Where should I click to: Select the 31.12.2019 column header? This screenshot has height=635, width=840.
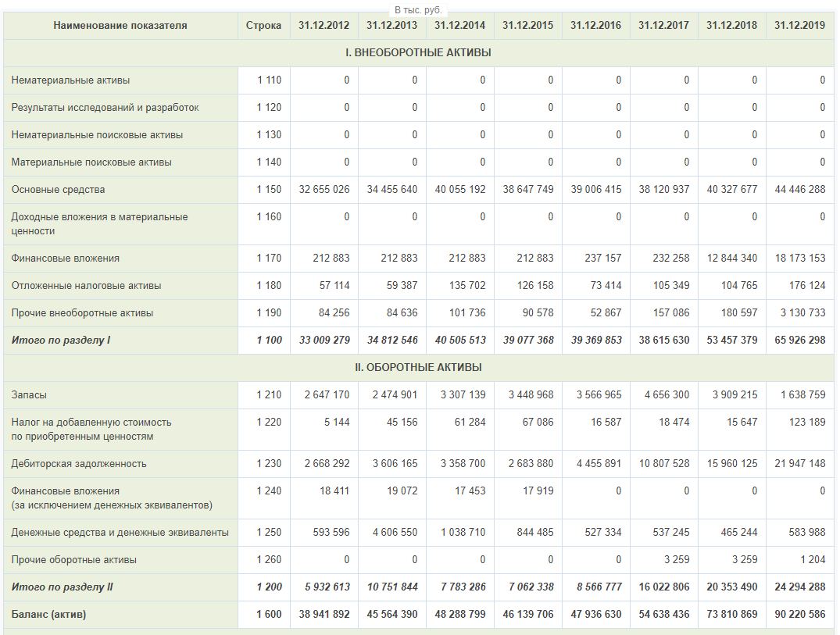click(x=800, y=25)
